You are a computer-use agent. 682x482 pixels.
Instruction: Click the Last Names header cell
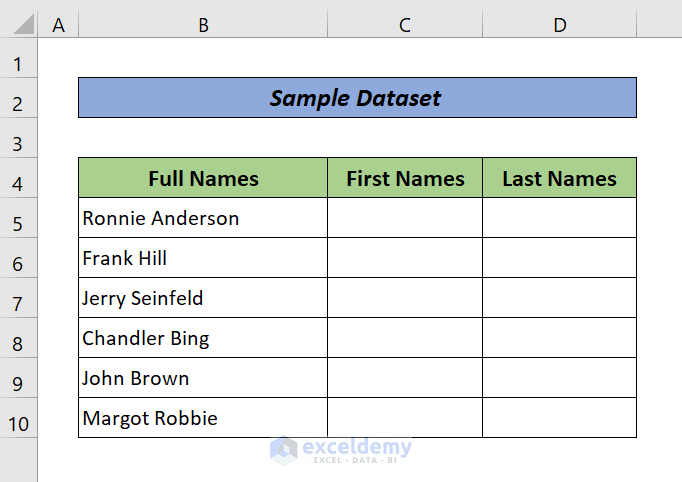click(x=559, y=178)
